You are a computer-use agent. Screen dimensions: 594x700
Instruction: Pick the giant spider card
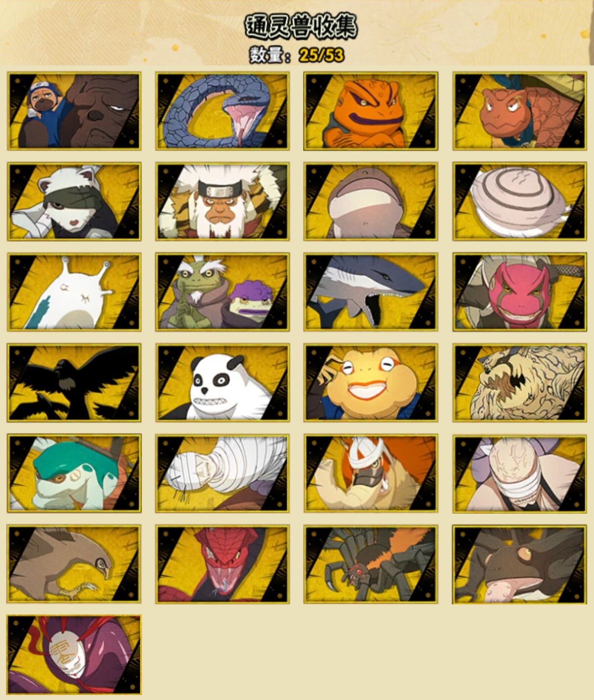pos(371,564)
